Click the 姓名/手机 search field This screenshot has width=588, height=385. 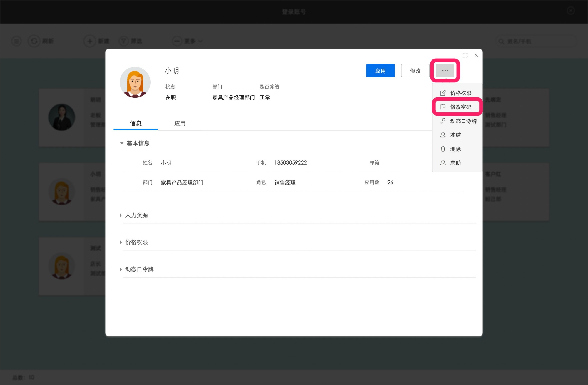(537, 41)
